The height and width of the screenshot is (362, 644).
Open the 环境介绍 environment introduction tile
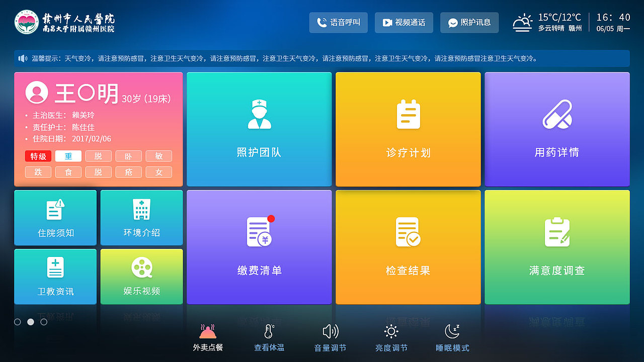pos(141,218)
